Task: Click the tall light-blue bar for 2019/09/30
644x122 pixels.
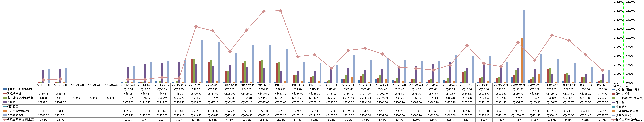Action: pos(524,46)
